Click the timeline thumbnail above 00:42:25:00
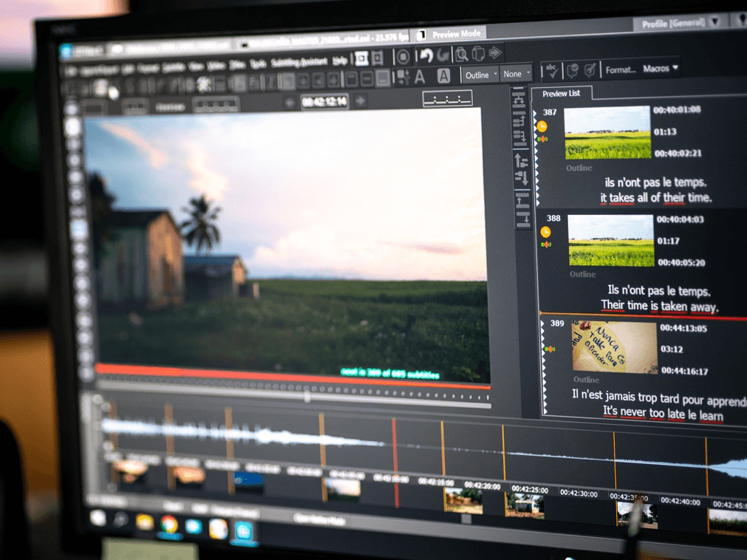The height and width of the screenshot is (560, 747). click(x=525, y=505)
